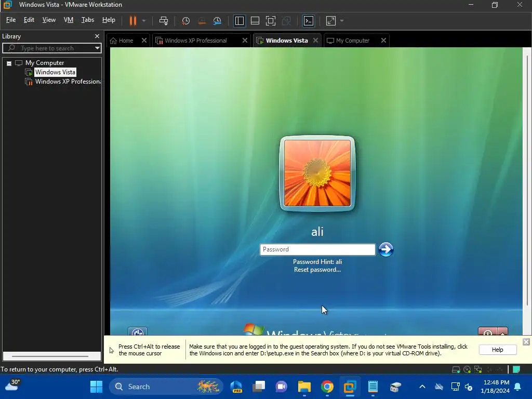Open the VM menu
Viewport: 532px width, 399px height.
tap(69, 20)
